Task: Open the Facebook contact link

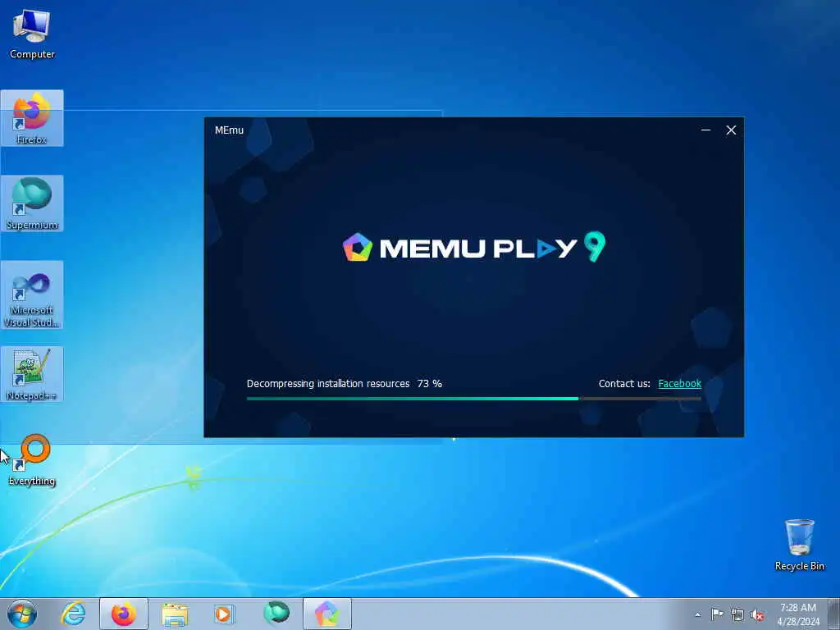Action: [x=679, y=384]
